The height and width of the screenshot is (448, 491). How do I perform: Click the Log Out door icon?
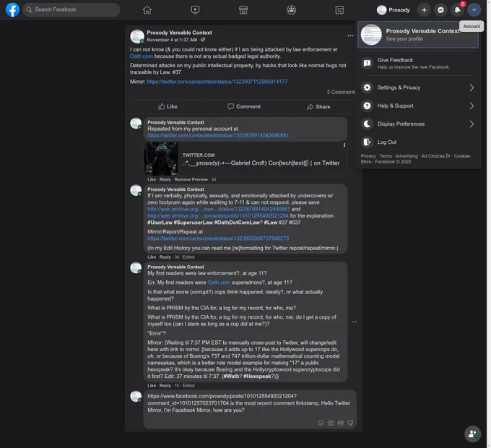pos(368,142)
